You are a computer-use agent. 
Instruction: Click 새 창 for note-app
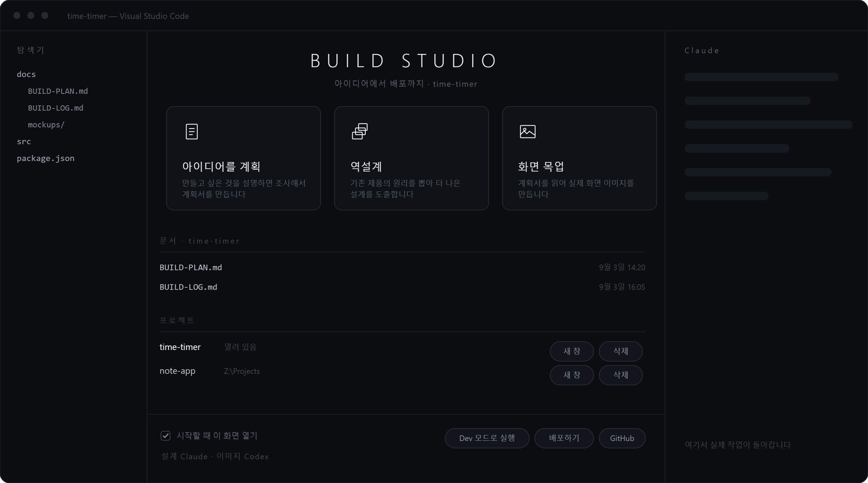click(572, 375)
